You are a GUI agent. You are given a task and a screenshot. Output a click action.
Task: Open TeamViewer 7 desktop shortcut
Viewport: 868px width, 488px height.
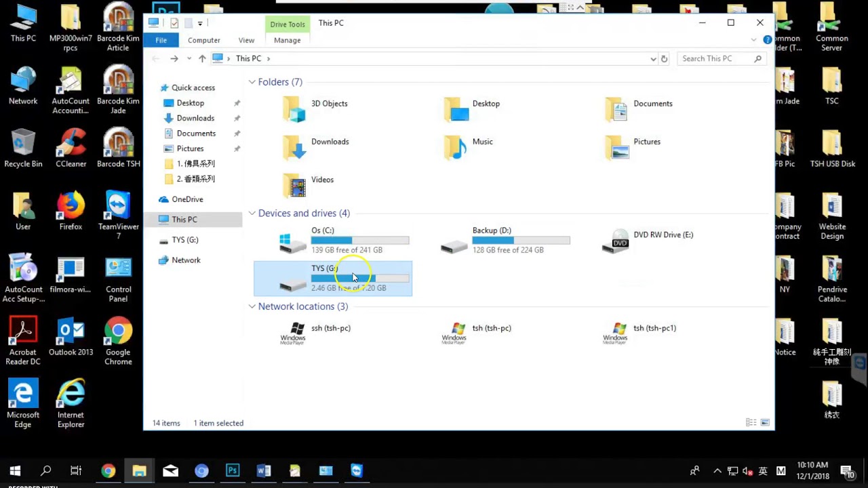(118, 216)
